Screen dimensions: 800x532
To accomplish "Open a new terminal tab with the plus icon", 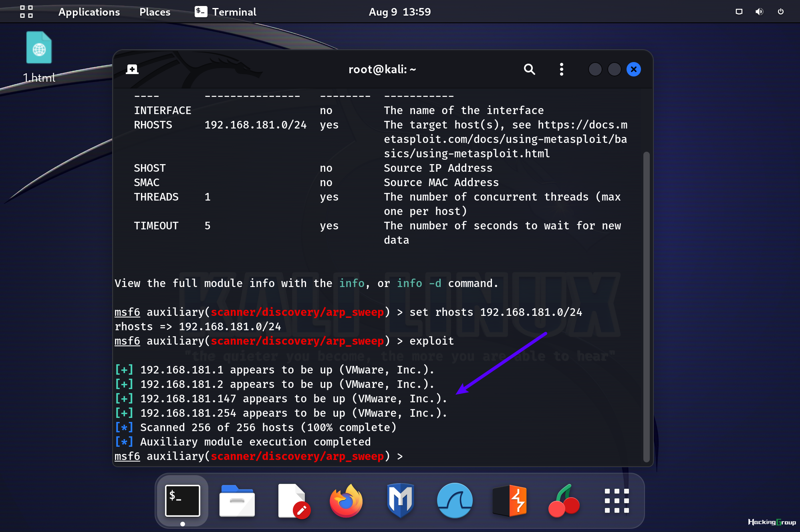I will pos(132,69).
